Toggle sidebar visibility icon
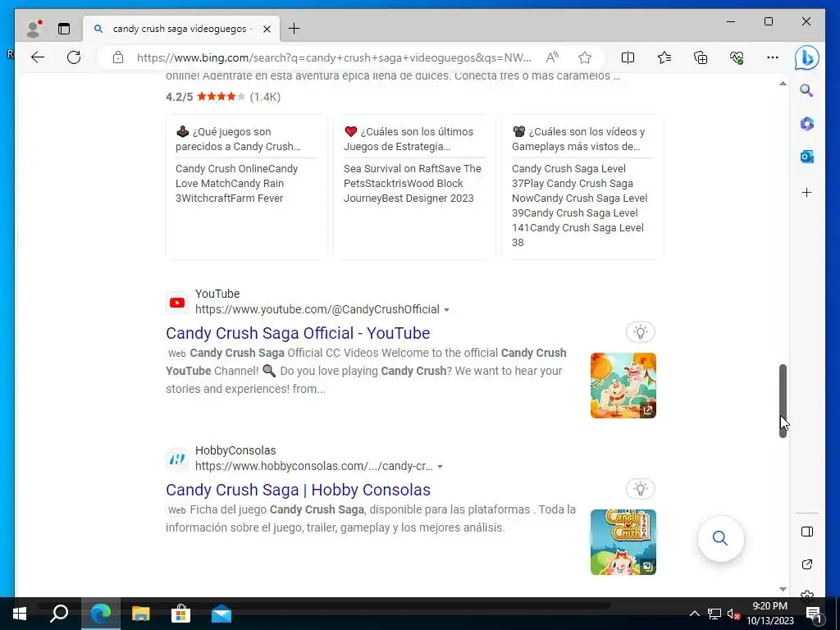The height and width of the screenshot is (630, 840). [x=807, y=532]
